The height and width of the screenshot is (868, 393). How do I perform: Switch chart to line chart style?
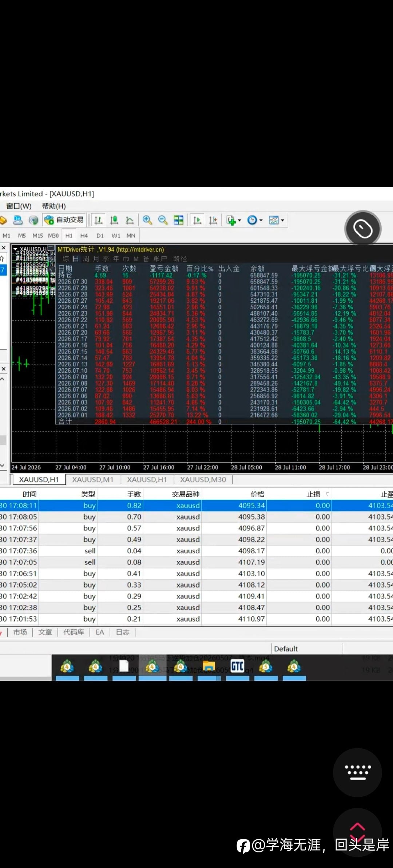click(130, 220)
